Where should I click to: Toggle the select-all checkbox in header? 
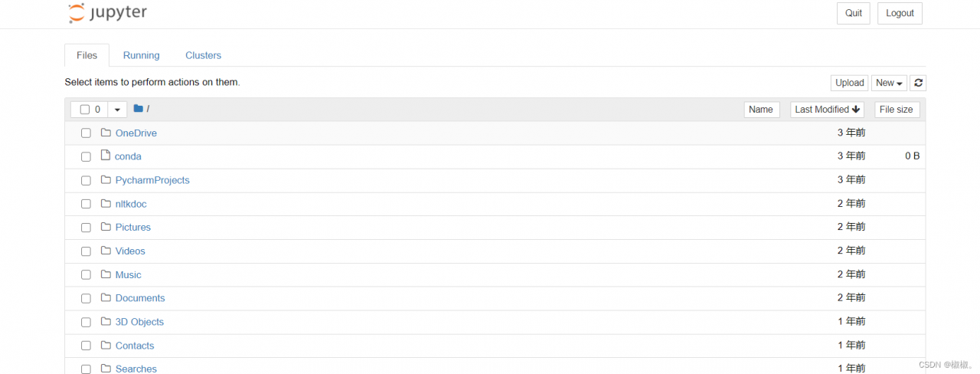[x=85, y=110]
